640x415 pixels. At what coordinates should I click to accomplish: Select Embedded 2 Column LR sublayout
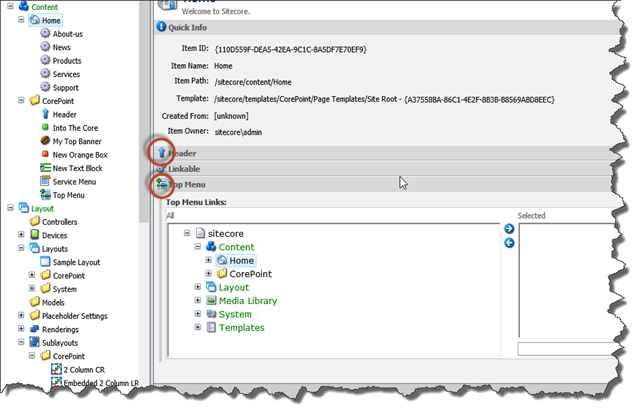coord(101,383)
